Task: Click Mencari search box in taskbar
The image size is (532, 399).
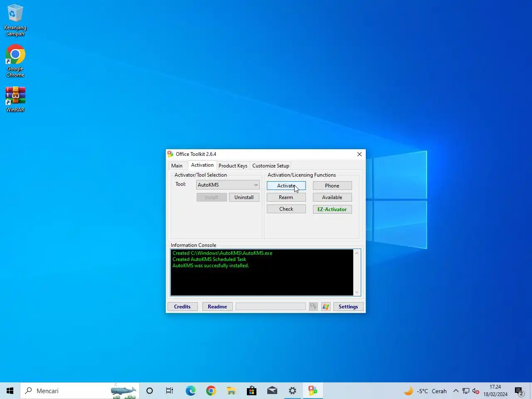Action: pos(80,391)
